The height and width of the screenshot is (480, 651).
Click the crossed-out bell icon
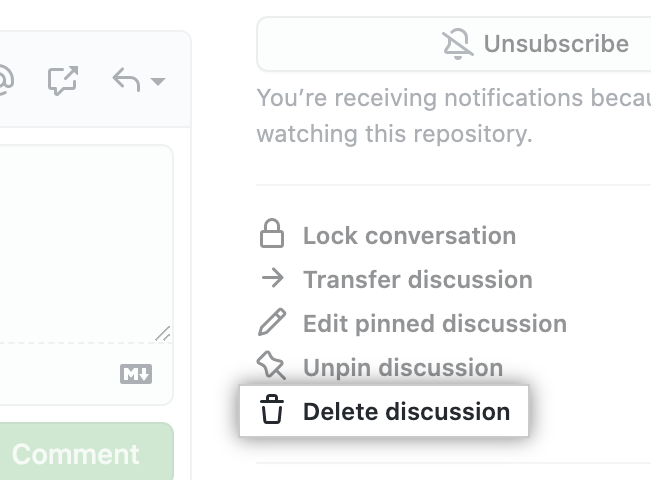pos(458,44)
